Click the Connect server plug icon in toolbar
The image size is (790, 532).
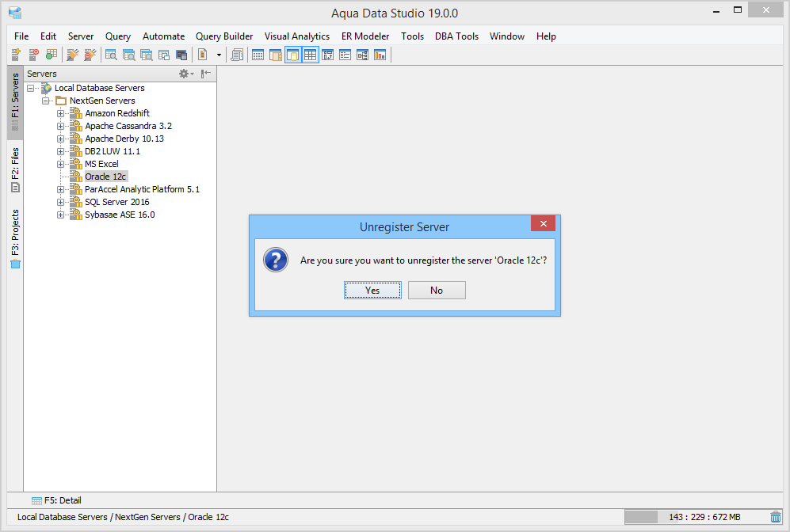[73, 55]
